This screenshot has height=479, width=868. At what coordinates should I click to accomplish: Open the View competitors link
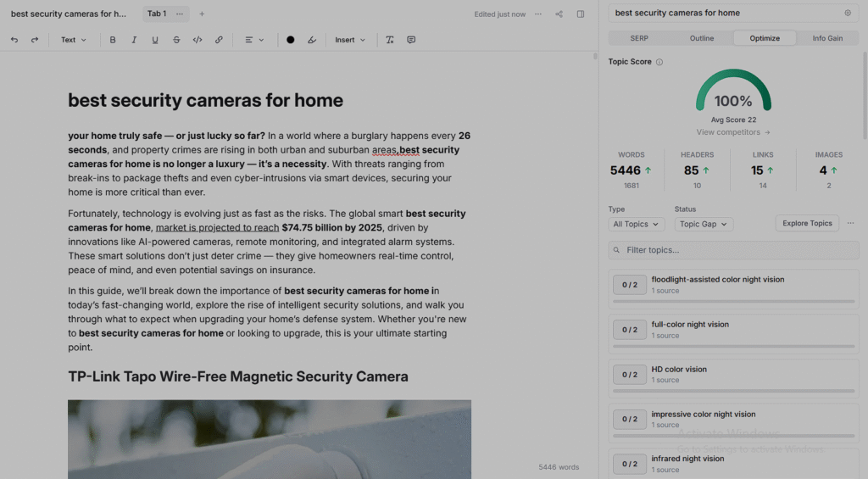coord(733,132)
